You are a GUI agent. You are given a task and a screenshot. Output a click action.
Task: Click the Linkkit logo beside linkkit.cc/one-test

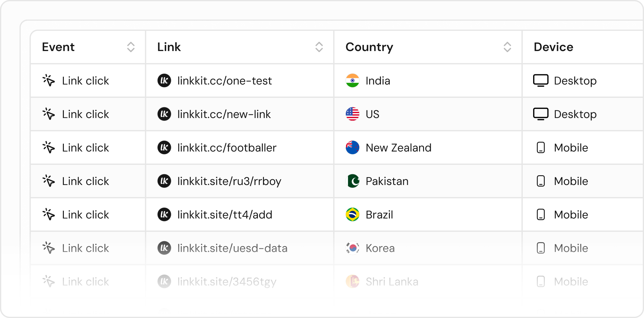click(x=164, y=81)
